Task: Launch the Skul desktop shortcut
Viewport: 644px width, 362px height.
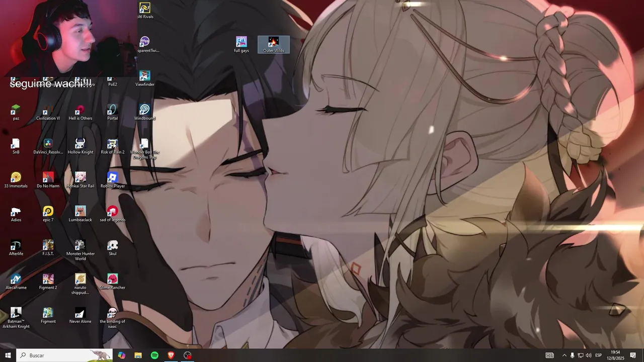Action: (113, 248)
